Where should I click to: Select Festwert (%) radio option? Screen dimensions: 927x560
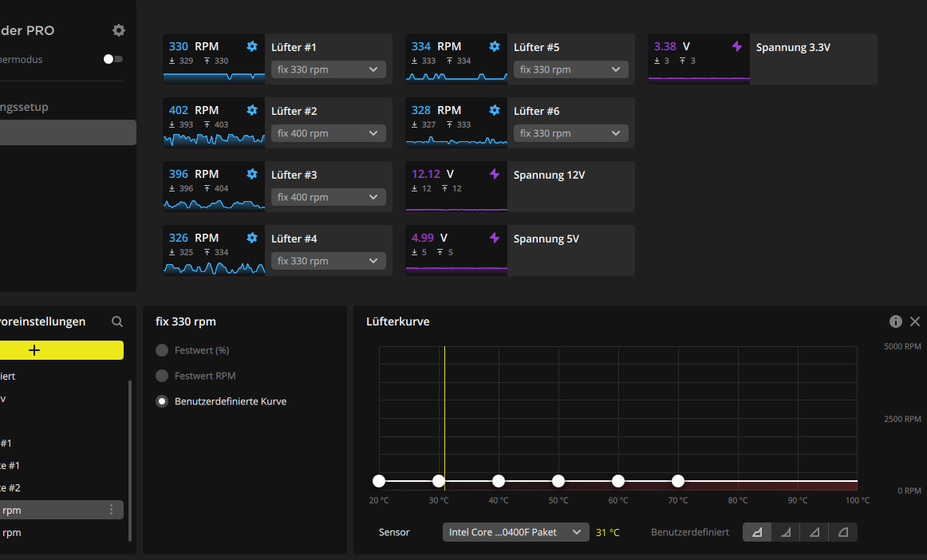(x=162, y=350)
